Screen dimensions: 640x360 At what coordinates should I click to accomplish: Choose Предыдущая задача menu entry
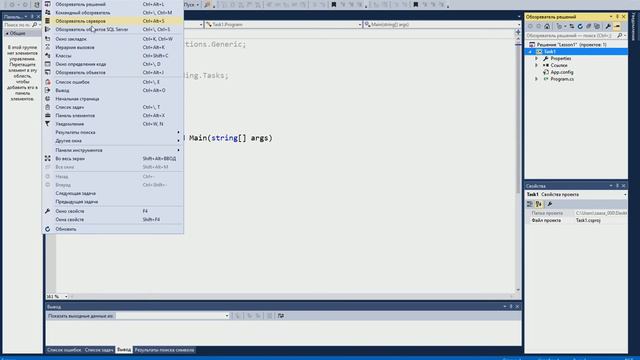(x=113, y=202)
